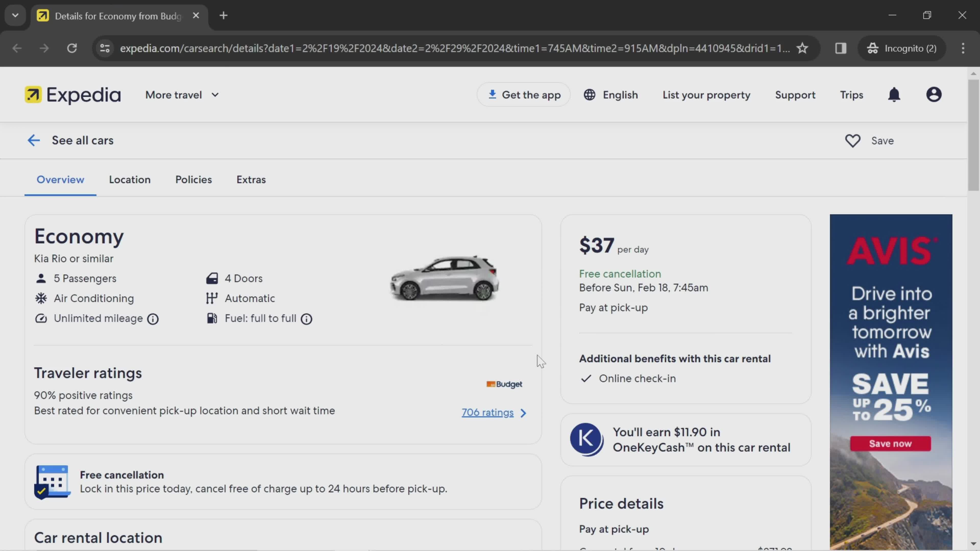The image size is (980, 551).
Task: Click the Air Conditioning feature
Action: point(84,298)
